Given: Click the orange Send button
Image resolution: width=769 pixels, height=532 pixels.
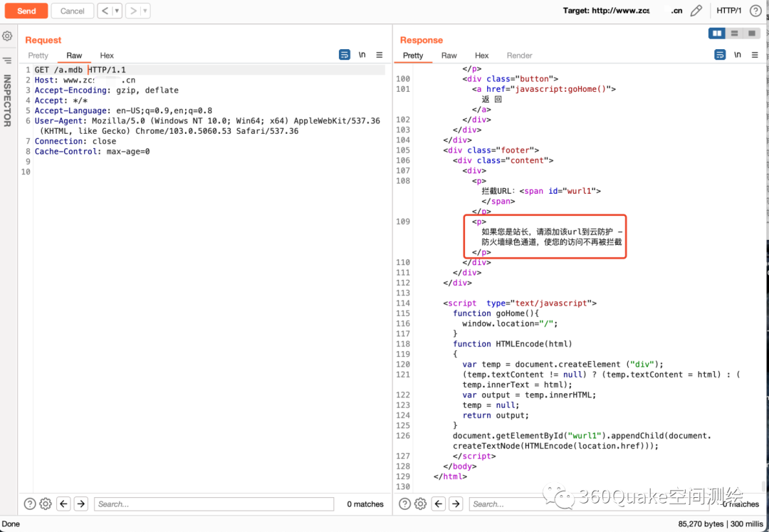Looking at the screenshot, I should (26, 11).
